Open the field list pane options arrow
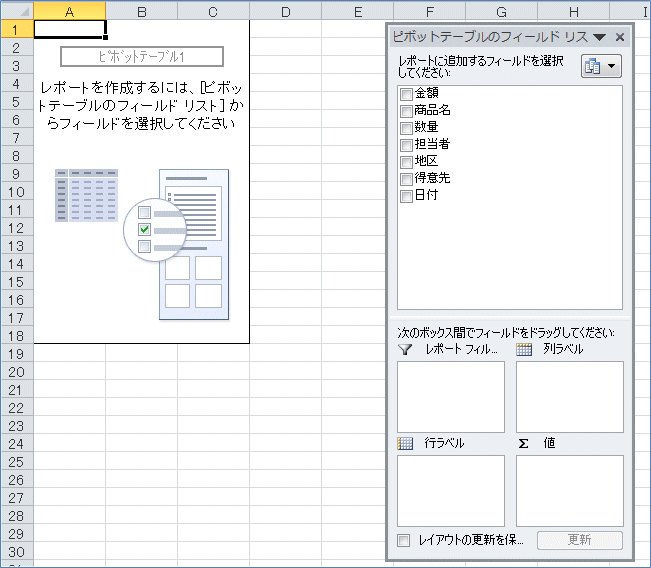The image size is (651, 568). pyautogui.click(x=600, y=37)
